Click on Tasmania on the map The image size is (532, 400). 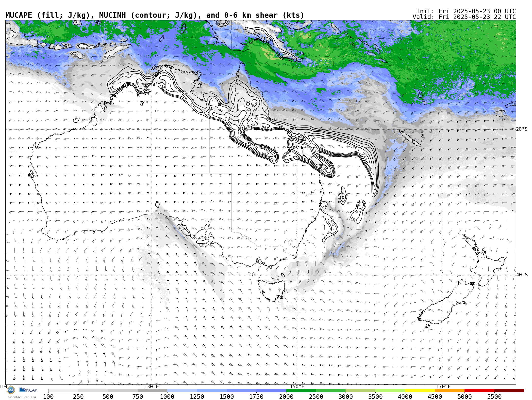(x=272, y=290)
